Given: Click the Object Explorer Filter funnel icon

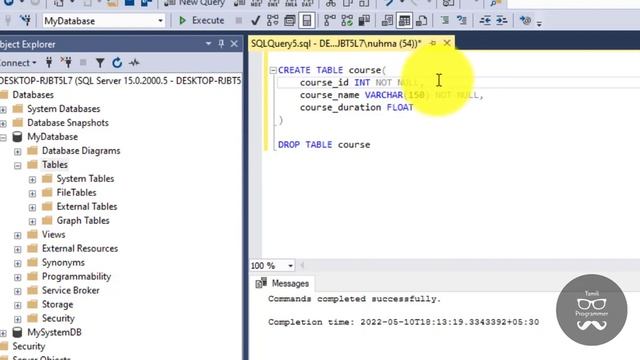Looking at the screenshot, I should pos(100,62).
